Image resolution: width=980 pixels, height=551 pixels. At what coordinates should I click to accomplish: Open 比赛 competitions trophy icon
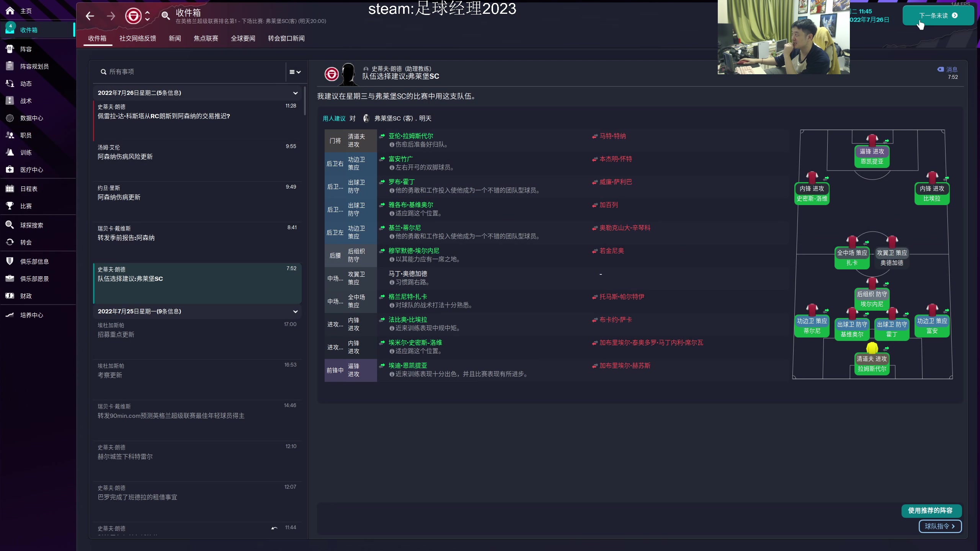coord(10,206)
